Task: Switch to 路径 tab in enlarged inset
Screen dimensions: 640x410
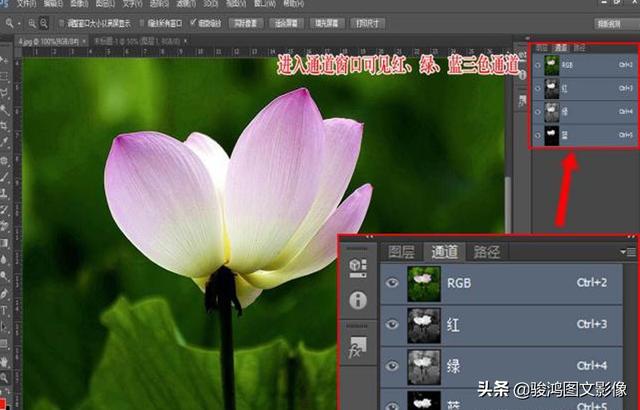Action: point(487,252)
